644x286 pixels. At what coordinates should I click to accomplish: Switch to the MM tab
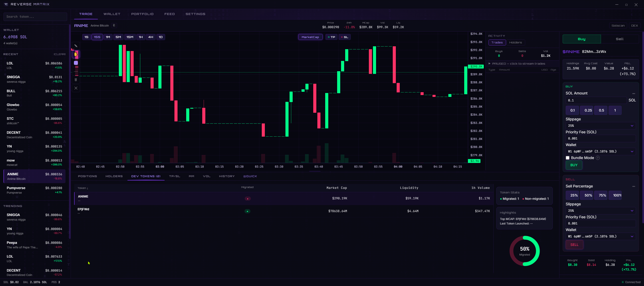click(192, 176)
